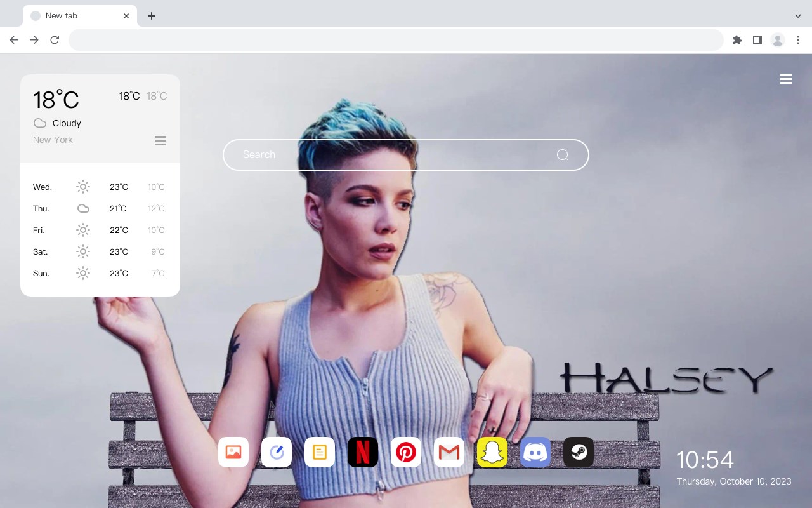Click Thursday's cloud weather icon
The width and height of the screenshot is (812, 508).
tap(83, 208)
